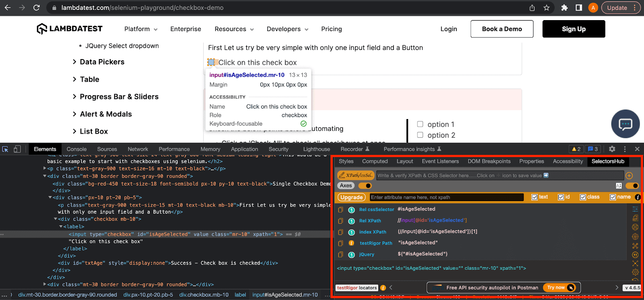Click the plus icon to save selector
Screen dimensions: 644x300
pos(629,176)
